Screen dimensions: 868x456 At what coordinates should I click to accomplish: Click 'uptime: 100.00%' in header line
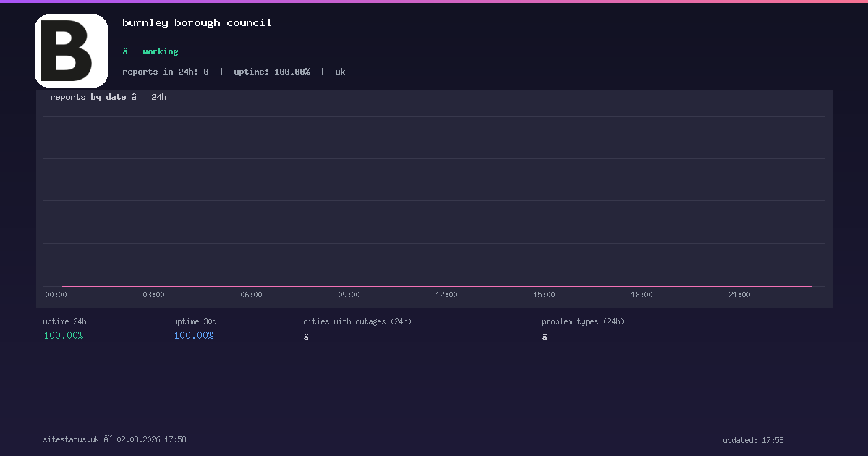pyautogui.click(x=272, y=72)
